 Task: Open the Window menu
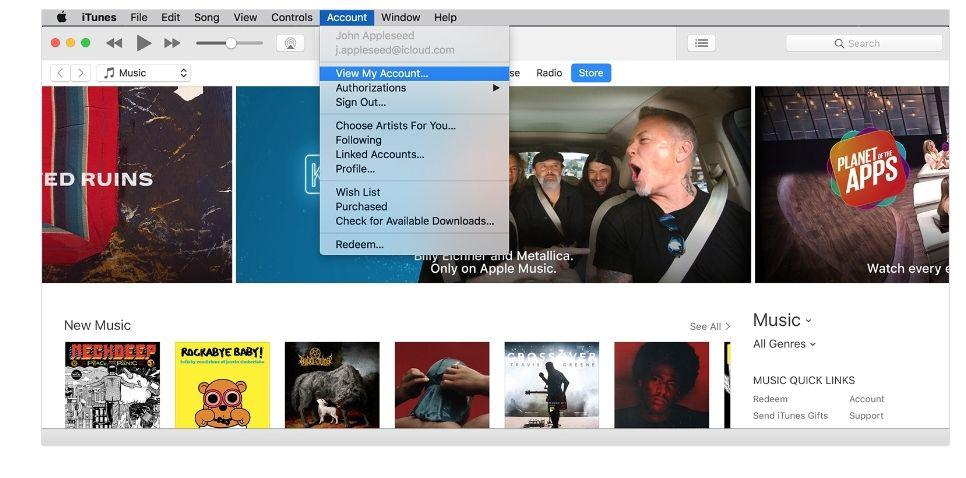coord(400,17)
